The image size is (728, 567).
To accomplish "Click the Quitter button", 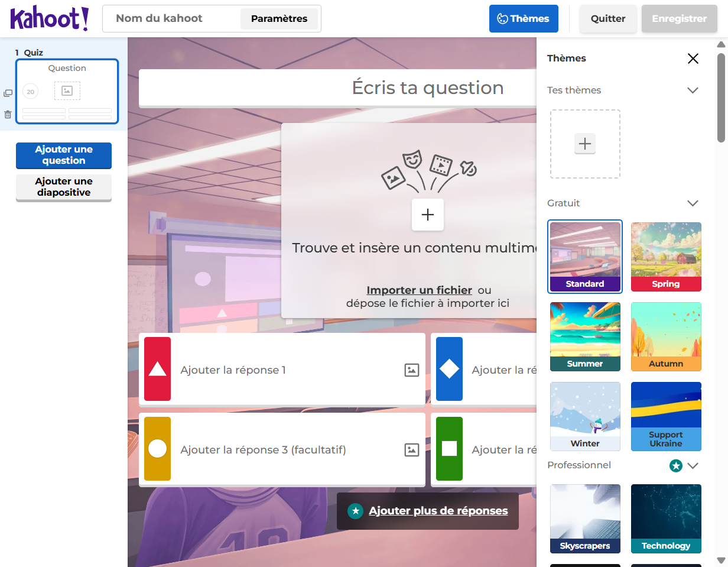I will click(x=608, y=18).
